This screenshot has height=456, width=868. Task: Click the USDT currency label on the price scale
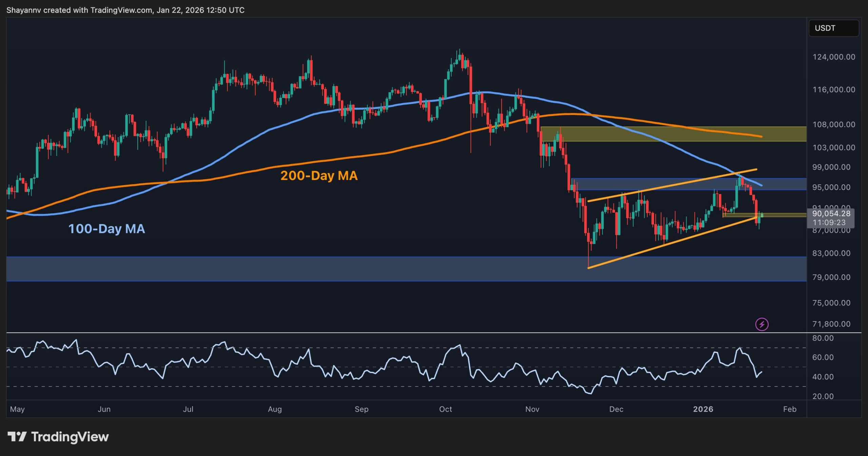(834, 28)
